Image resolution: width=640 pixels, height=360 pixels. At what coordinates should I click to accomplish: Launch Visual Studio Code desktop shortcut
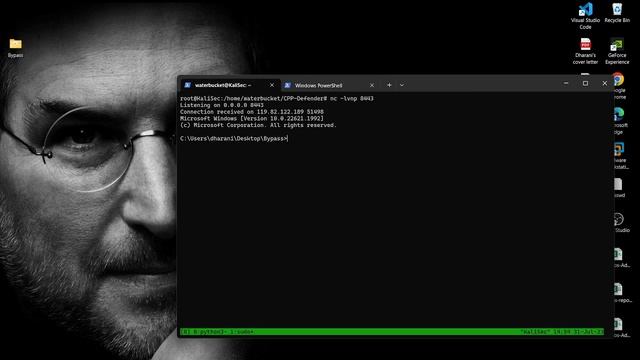pyautogui.click(x=585, y=16)
